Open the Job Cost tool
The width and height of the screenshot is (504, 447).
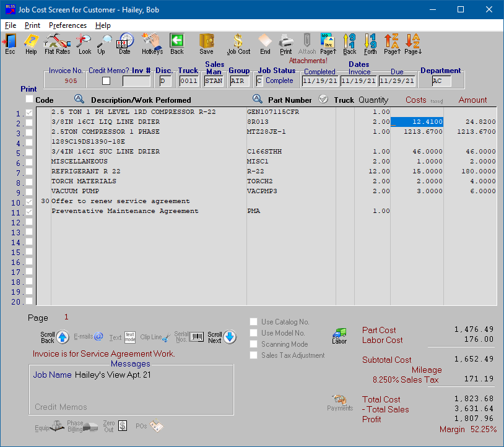[x=238, y=43]
